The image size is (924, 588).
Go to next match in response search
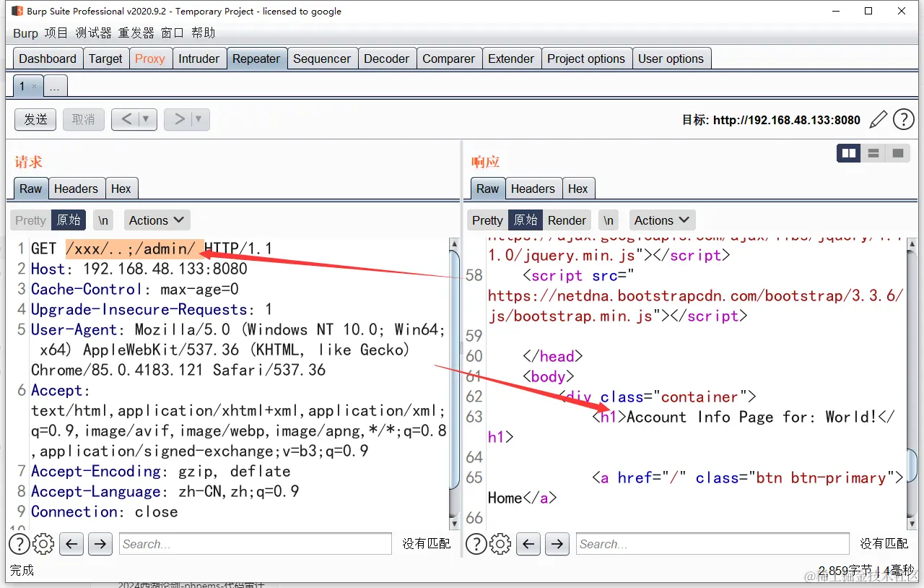(557, 544)
